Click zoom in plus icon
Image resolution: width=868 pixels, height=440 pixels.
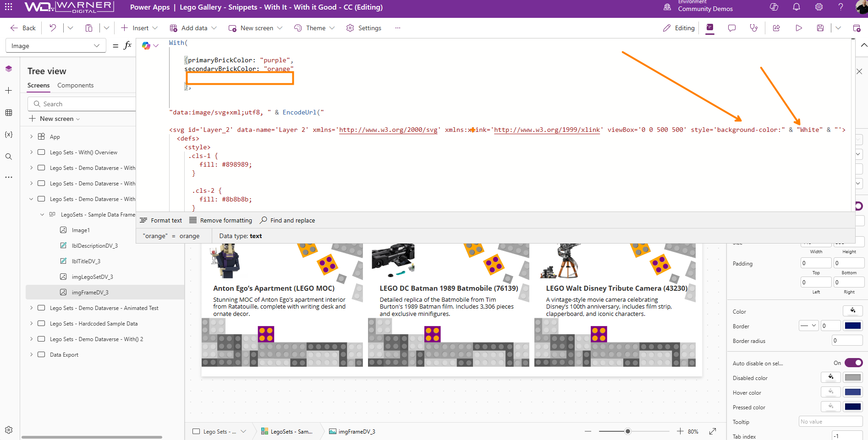(x=680, y=431)
